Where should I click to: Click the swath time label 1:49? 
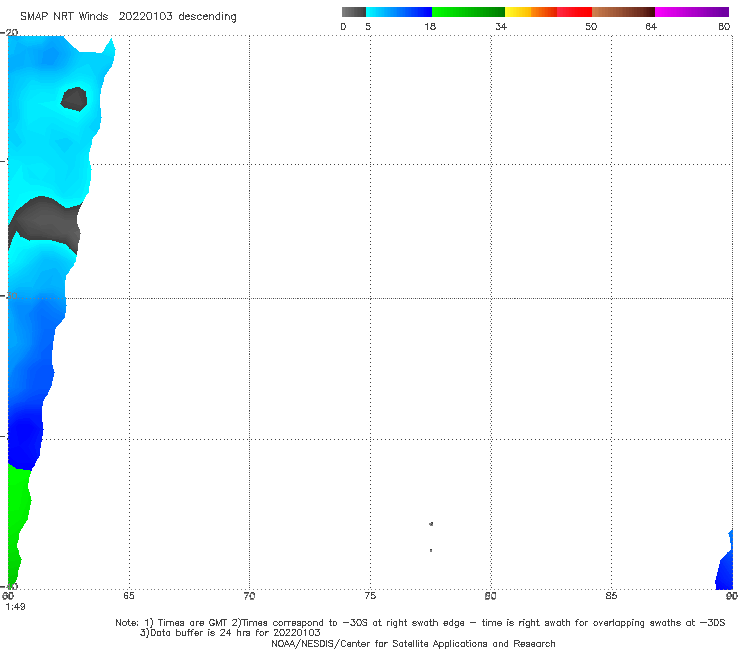pyautogui.click(x=15, y=606)
